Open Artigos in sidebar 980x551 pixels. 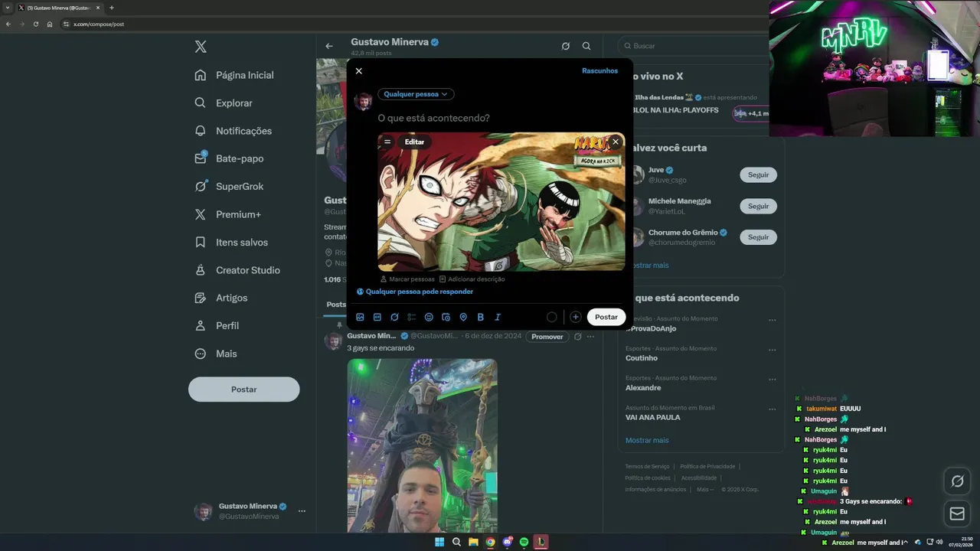pyautogui.click(x=220, y=298)
